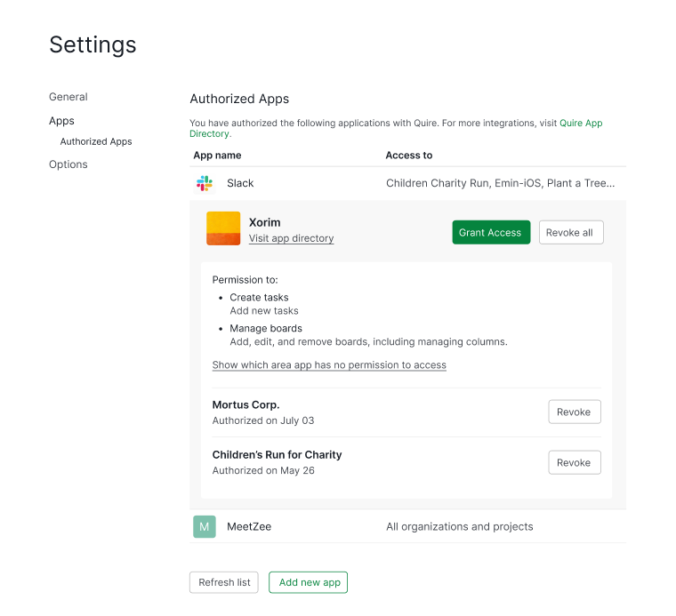Revoke access for Mortus Corp.
Image resolution: width=676 pixels, height=616 pixels.
575,412
